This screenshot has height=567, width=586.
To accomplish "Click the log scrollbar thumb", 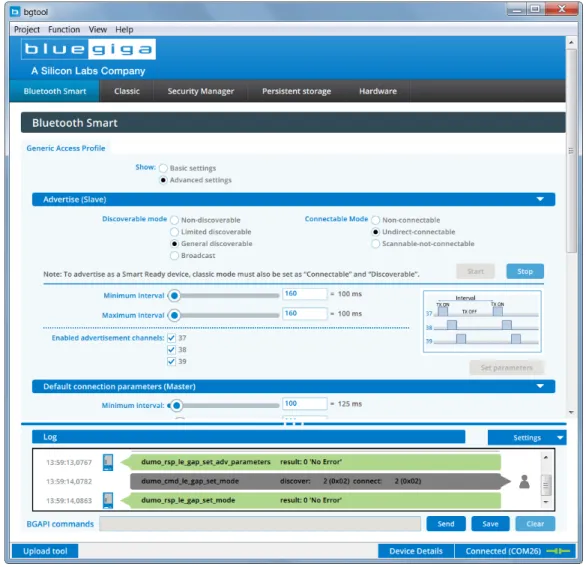I will click(x=546, y=485).
